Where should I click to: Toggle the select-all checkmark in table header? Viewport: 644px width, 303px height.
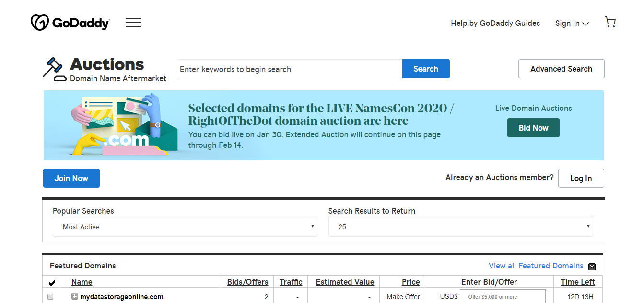click(51, 282)
